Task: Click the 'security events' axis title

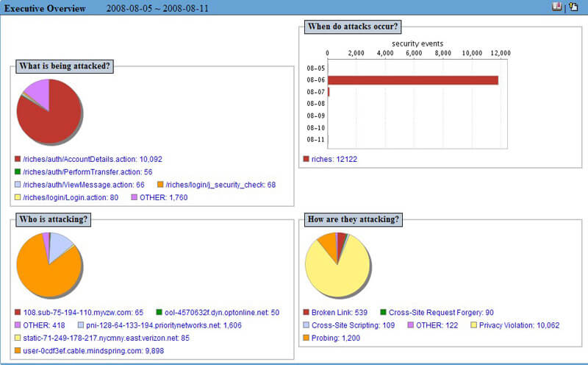Action: coord(417,43)
